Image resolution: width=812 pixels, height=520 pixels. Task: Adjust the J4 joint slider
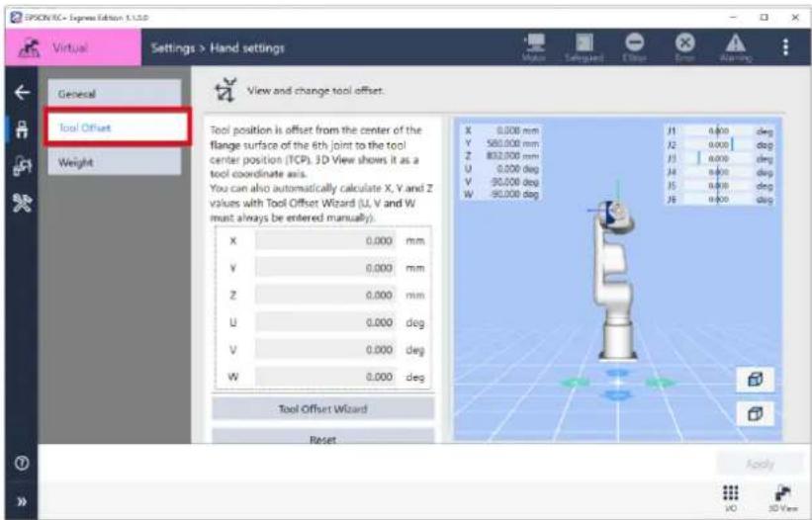[718, 172]
